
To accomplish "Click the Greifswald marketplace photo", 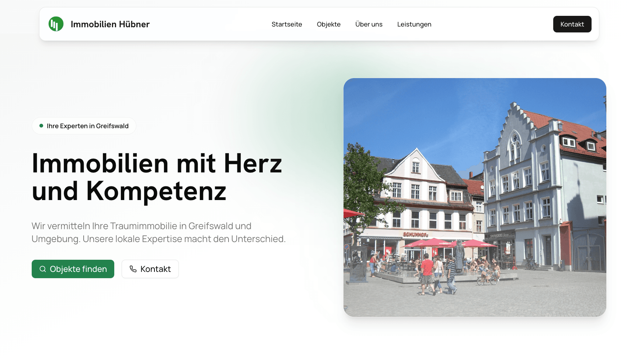I will 475,197.
